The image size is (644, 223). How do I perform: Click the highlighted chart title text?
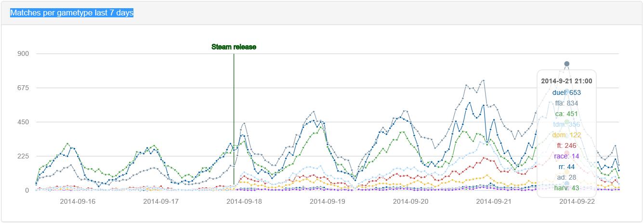click(72, 13)
